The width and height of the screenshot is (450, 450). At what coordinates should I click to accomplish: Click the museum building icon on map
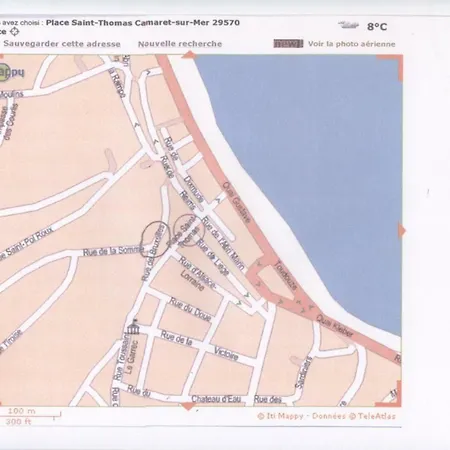point(133,327)
